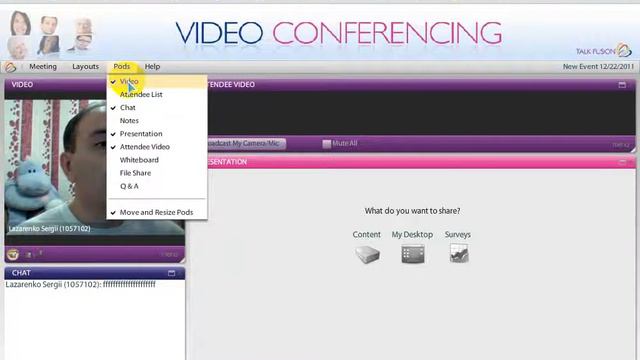Viewport: 640px width, 360px height.
Task: Click the CHAT pod title bar
Action: 94,273
